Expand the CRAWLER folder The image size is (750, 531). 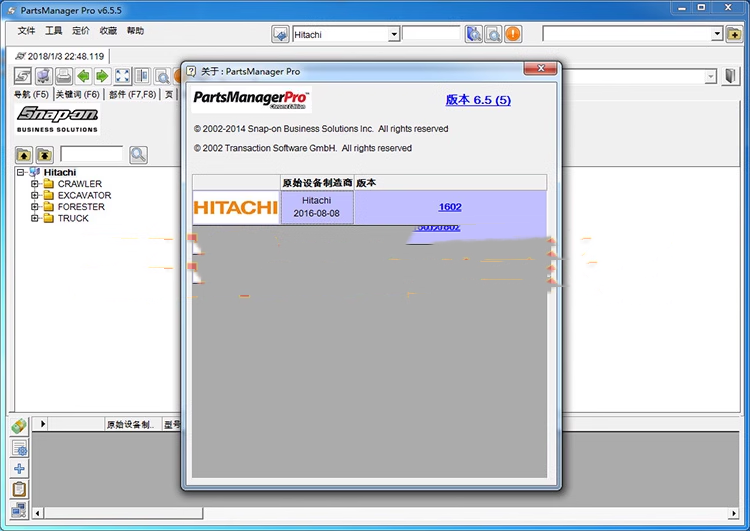[x=34, y=184]
